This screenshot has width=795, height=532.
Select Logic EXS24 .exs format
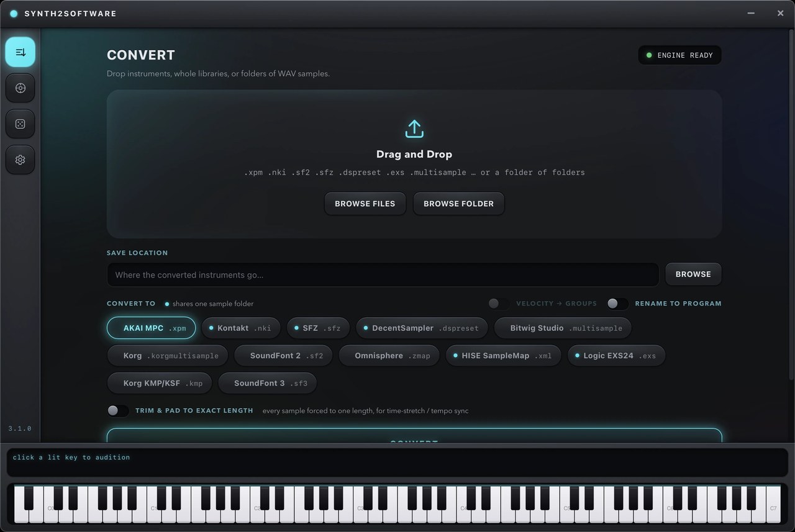pos(617,356)
